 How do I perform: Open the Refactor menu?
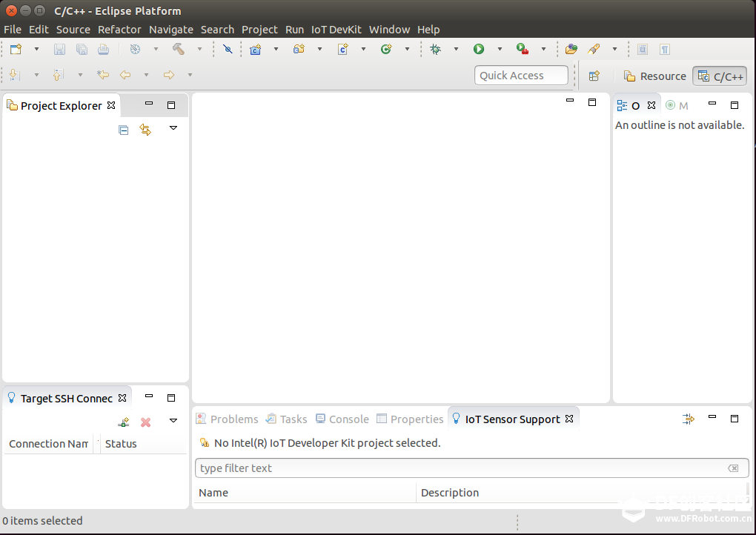click(119, 30)
